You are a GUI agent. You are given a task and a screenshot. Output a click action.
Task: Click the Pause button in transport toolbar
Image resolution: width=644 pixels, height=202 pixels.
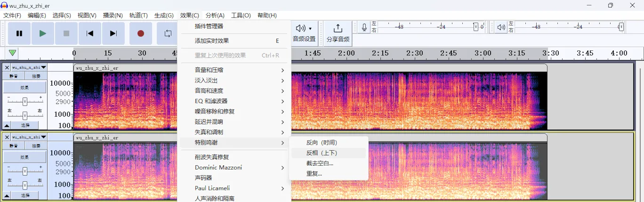pos(19,33)
